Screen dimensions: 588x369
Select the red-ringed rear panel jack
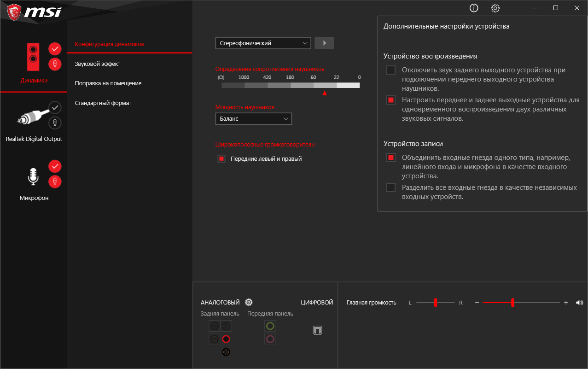coord(226,339)
